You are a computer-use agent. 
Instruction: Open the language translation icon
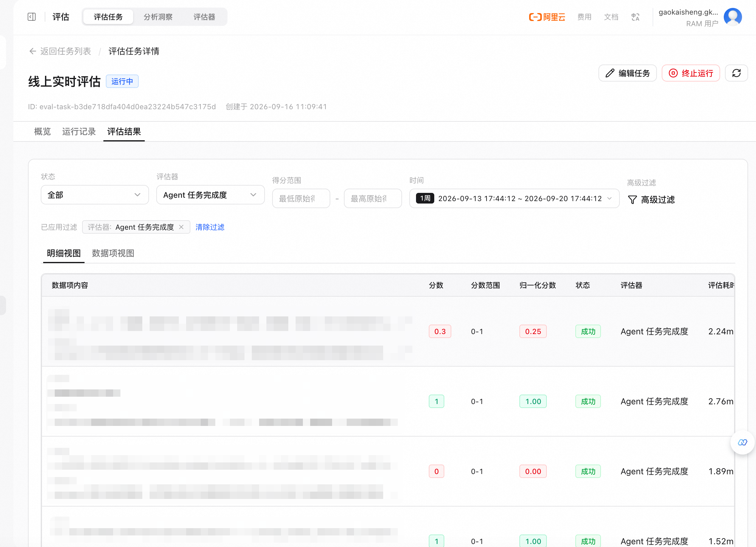pos(635,17)
